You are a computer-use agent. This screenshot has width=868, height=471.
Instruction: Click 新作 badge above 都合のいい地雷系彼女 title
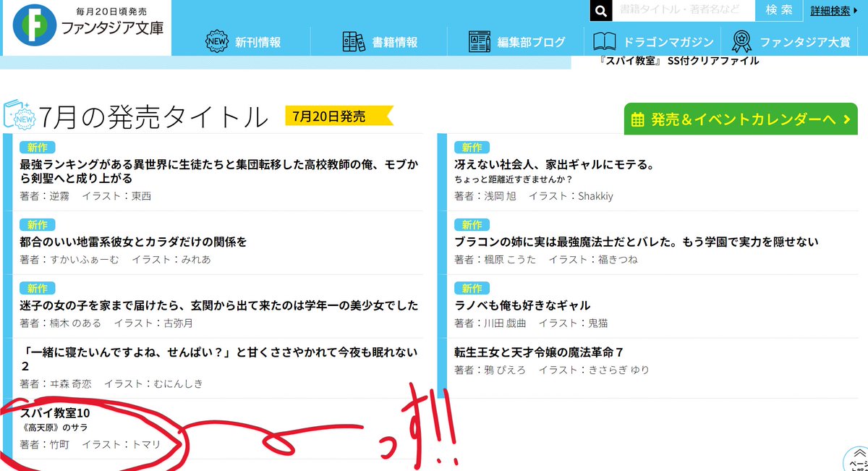coord(37,225)
